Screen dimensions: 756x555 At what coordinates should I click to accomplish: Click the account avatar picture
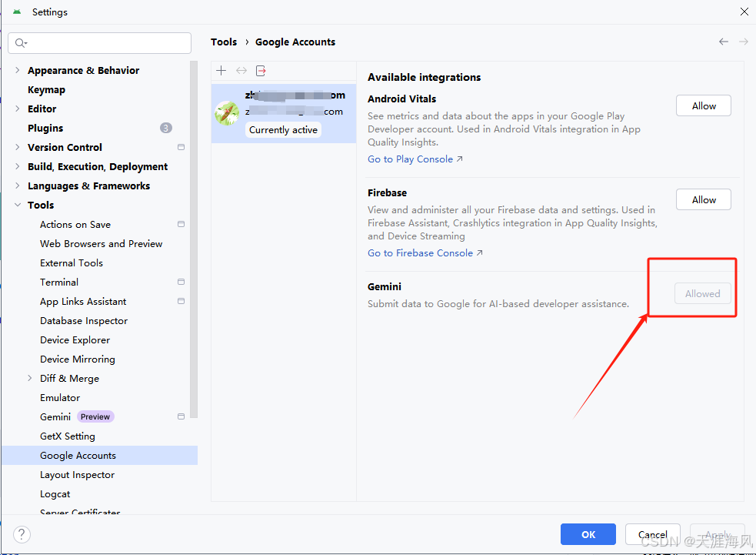point(227,113)
